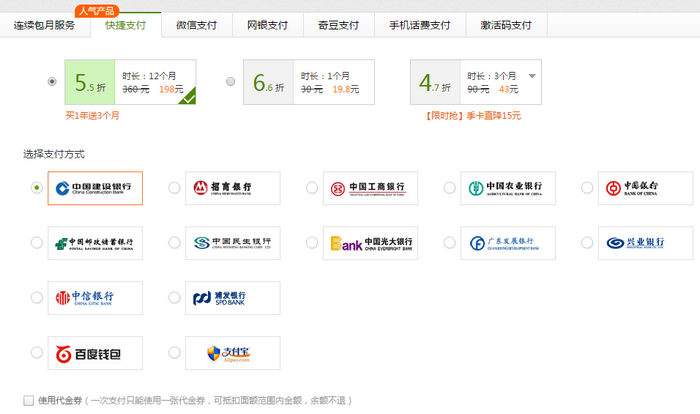Toggle radio button for 浦发银行 SPD Bank

[174, 297]
